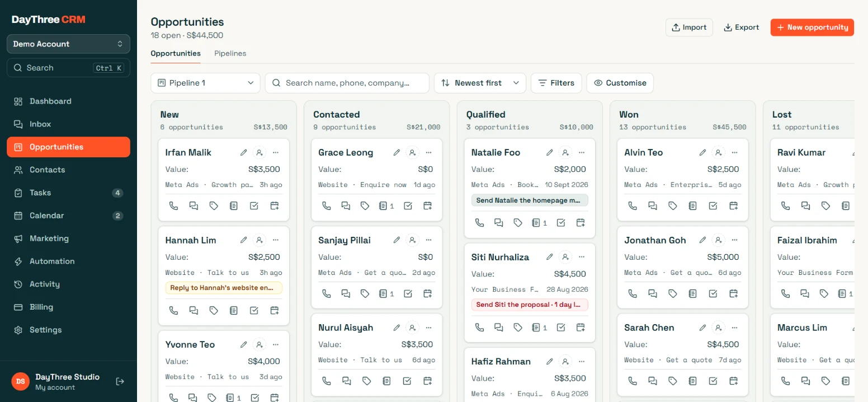
Task: Click the New opportunity button
Action: coord(812,27)
